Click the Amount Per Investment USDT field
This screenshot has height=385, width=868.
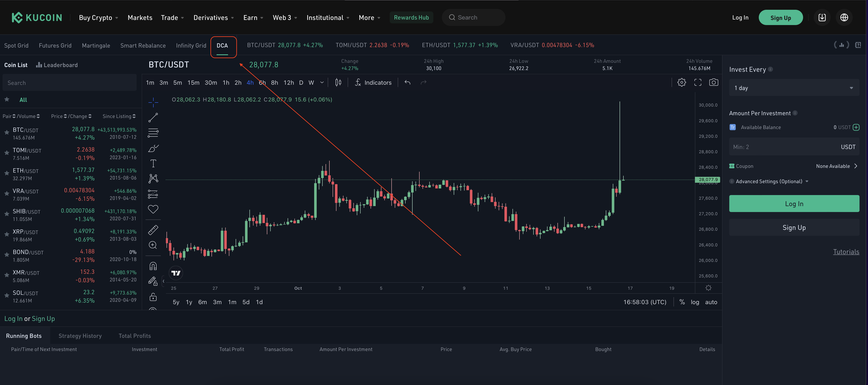[x=785, y=147]
